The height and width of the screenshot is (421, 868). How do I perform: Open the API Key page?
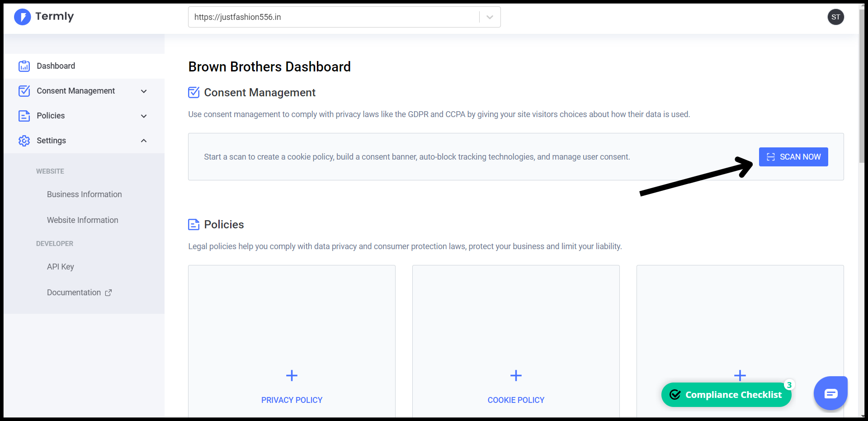pos(61,267)
